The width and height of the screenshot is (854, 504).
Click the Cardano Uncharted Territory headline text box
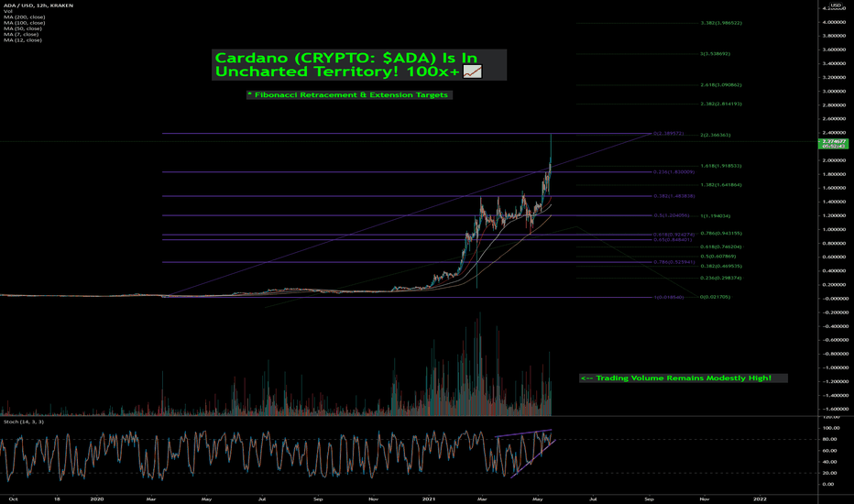[x=359, y=65]
